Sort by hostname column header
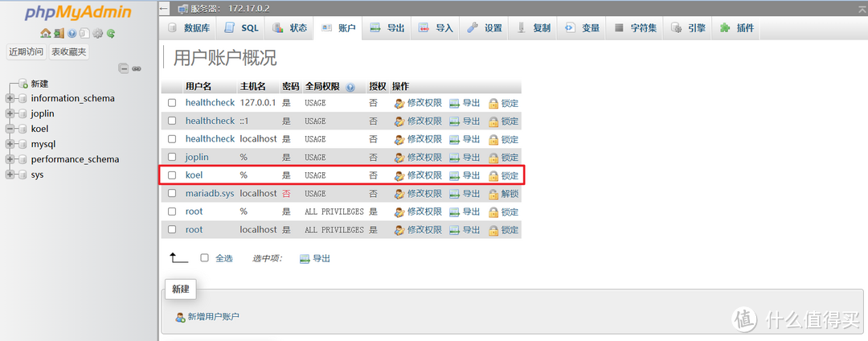This screenshot has width=868, height=341. coord(253,87)
